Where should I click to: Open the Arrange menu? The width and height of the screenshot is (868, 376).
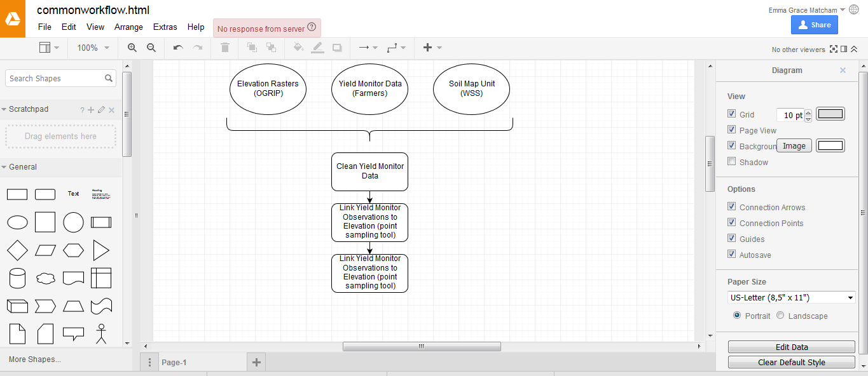coord(128,27)
